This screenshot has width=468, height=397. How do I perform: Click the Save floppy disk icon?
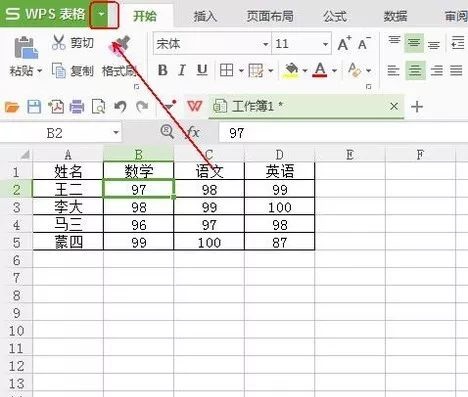pyautogui.click(x=34, y=107)
